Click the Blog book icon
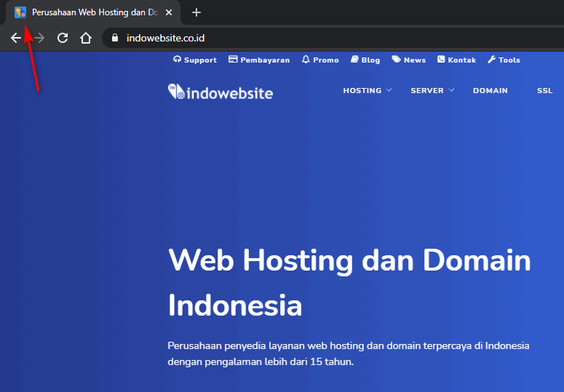 coord(354,60)
